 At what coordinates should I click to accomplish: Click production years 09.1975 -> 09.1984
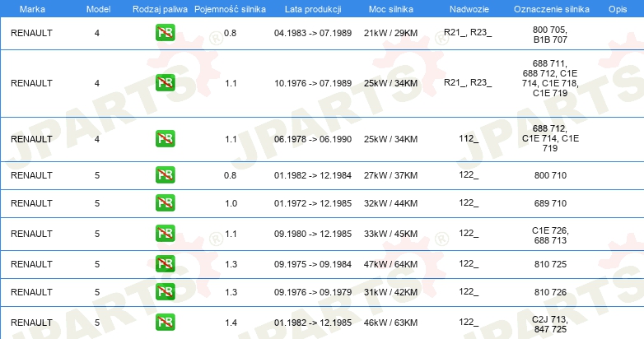pos(313,264)
